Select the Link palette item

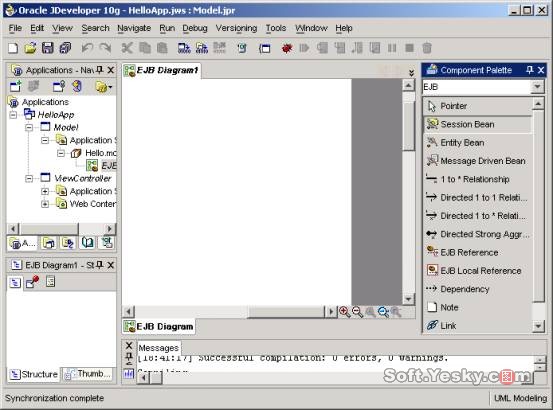point(478,325)
